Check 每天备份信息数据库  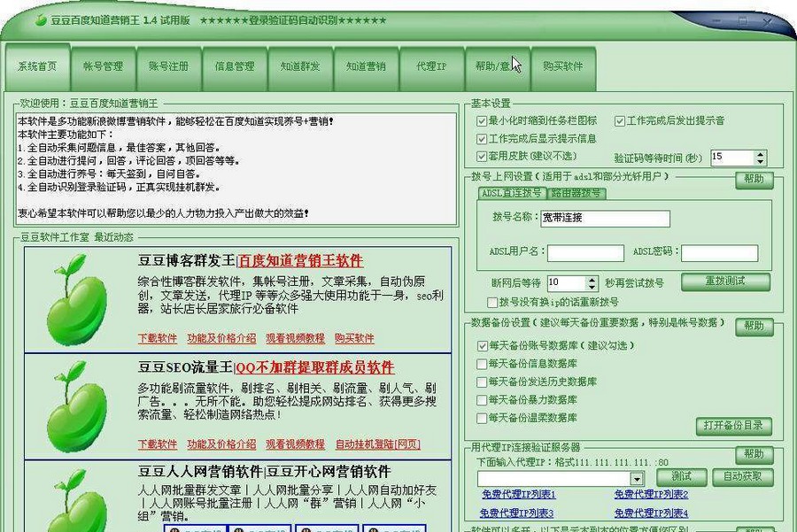tap(482, 364)
